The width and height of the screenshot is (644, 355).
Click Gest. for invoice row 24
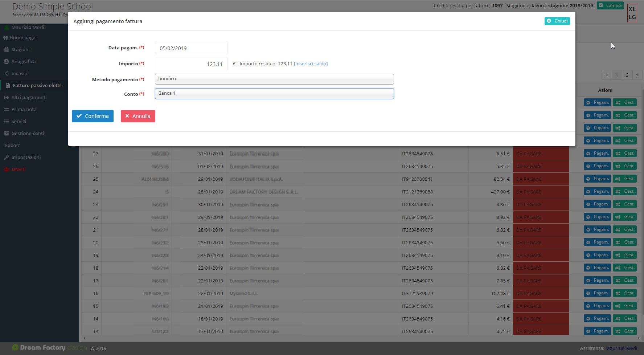pyautogui.click(x=625, y=191)
